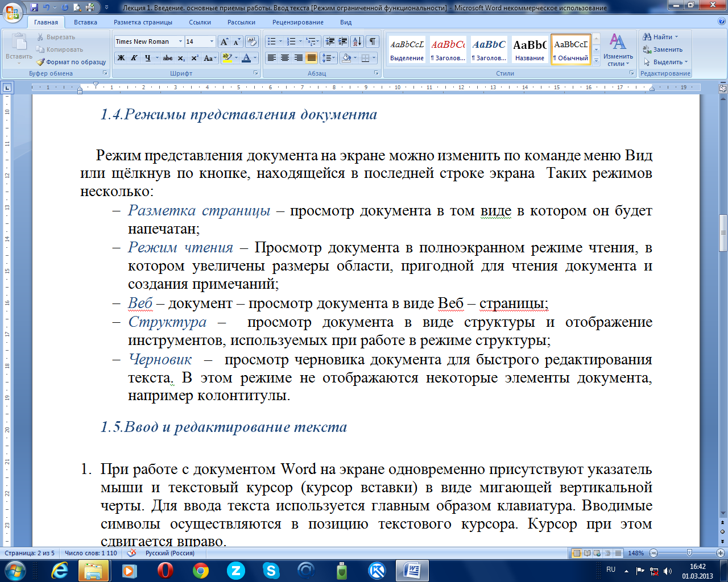Click Изменить стили button
The image size is (728, 582).
coord(618,49)
